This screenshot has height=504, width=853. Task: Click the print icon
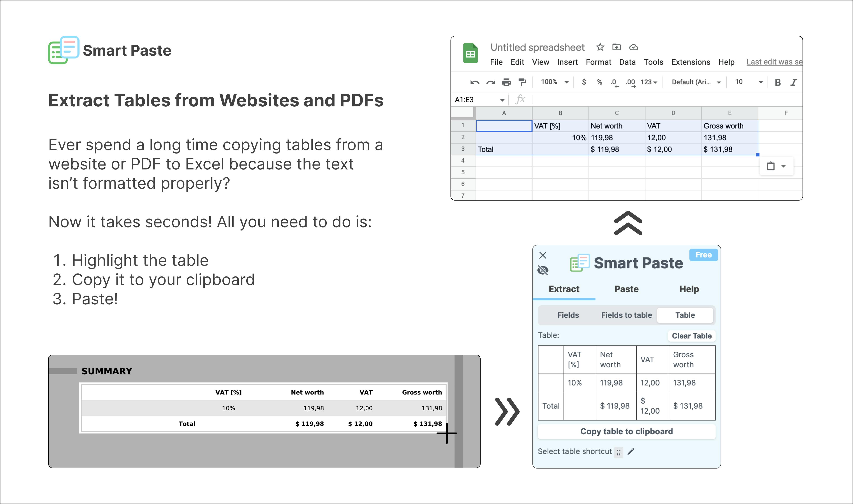[x=506, y=82]
